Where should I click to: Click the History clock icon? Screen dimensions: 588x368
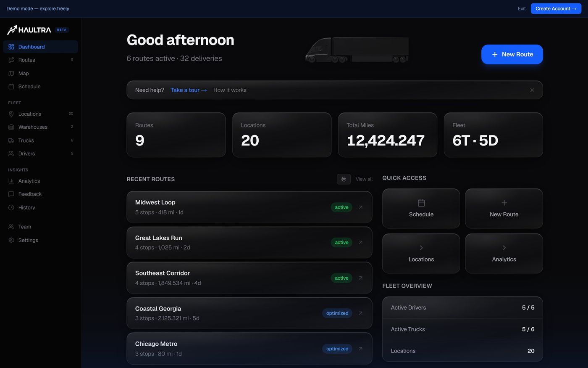tap(11, 207)
